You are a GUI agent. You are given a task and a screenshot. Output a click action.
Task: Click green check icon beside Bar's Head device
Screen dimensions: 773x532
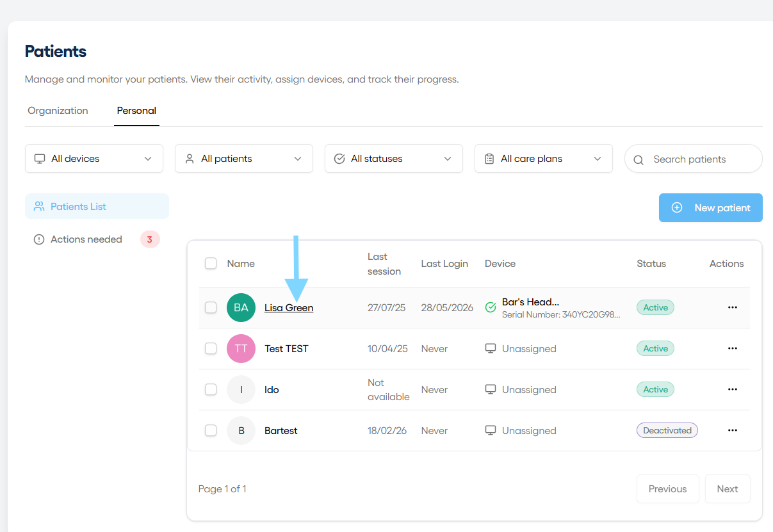coord(491,307)
